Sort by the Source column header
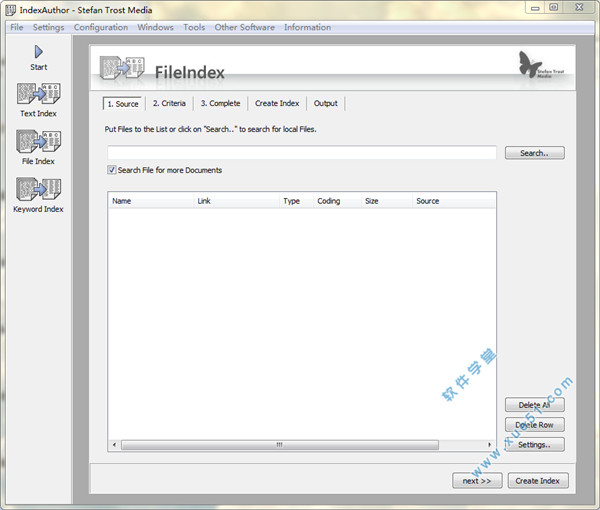Image resolution: width=600 pixels, height=510 pixels. 454,201
